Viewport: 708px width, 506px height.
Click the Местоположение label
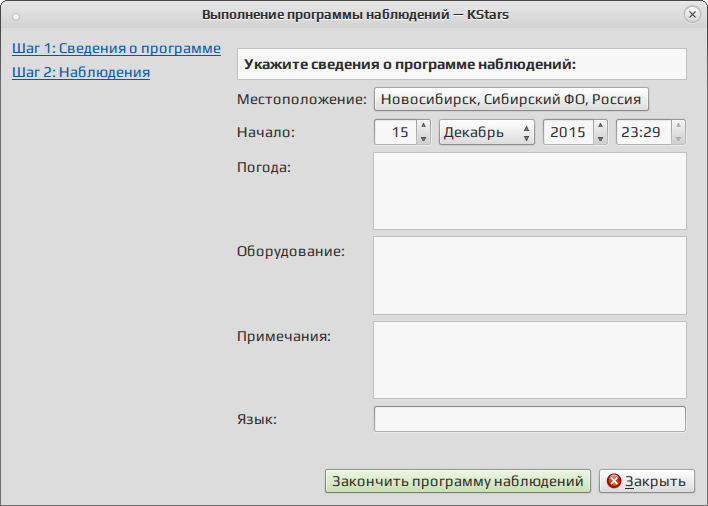(x=302, y=99)
